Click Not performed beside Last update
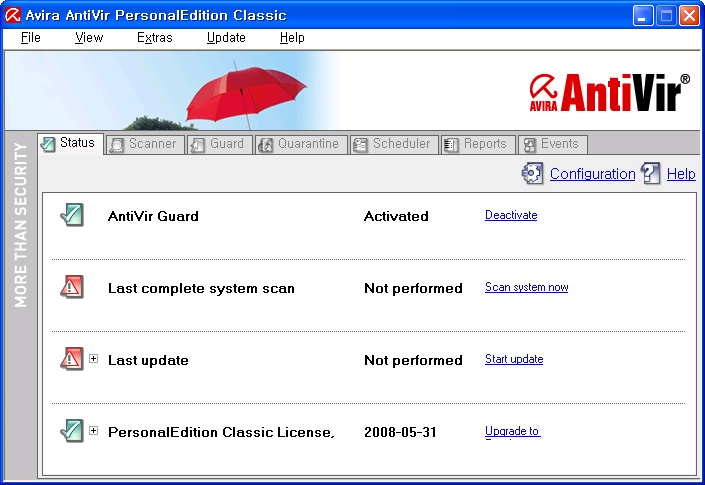The height and width of the screenshot is (485, 705). (x=413, y=360)
